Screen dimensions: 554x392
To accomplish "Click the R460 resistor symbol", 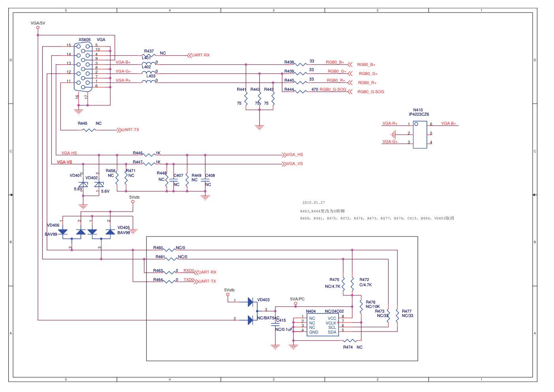I will [169, 250].
